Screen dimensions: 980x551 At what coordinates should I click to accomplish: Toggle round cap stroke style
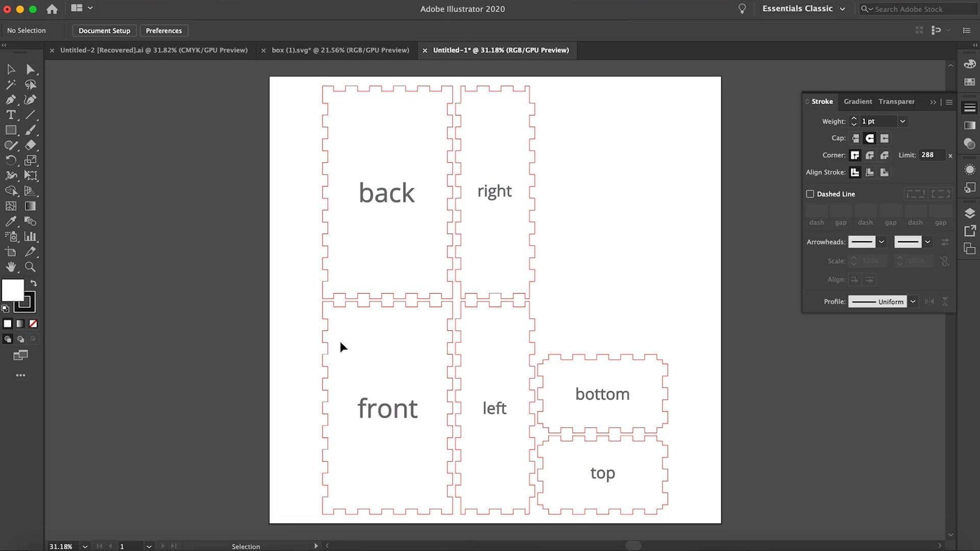click(x=870, y=138)
